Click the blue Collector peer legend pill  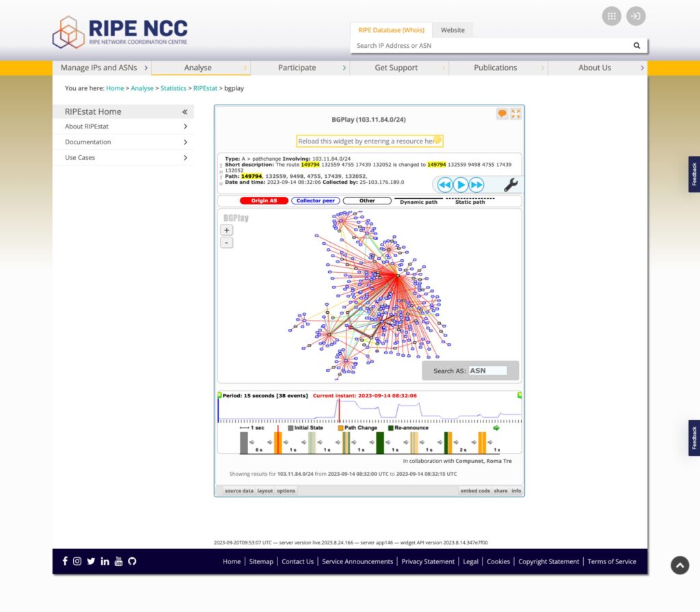(315, 200)
